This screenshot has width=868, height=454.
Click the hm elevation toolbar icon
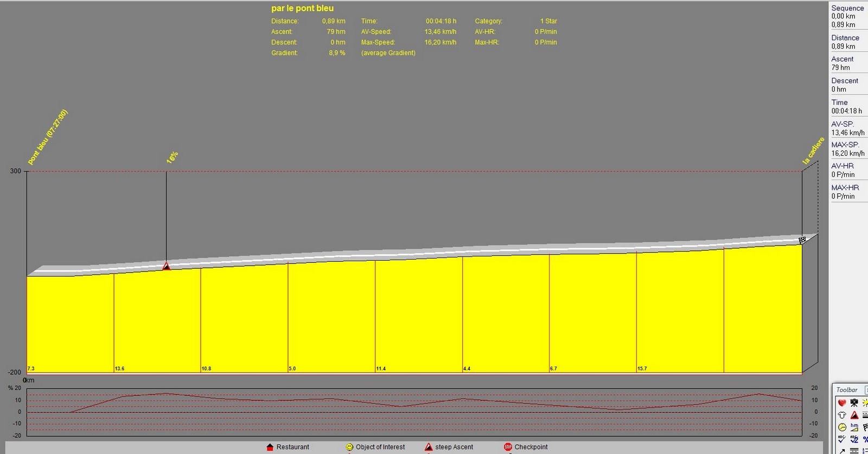pos(854,427)
